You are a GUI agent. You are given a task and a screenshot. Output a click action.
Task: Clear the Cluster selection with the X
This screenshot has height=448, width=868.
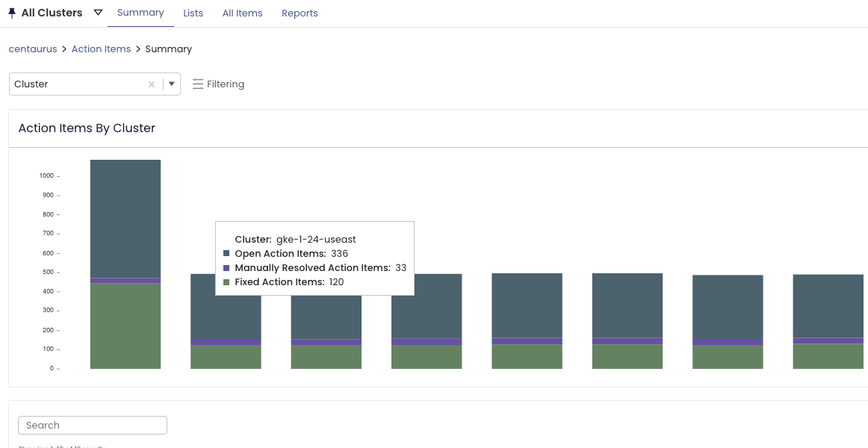coord(151,84)
